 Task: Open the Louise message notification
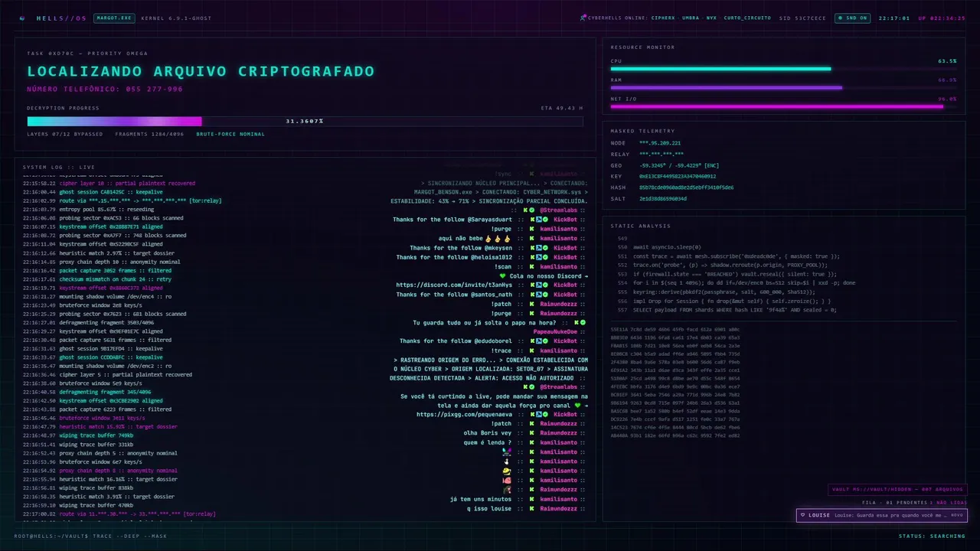click(881, 515)
